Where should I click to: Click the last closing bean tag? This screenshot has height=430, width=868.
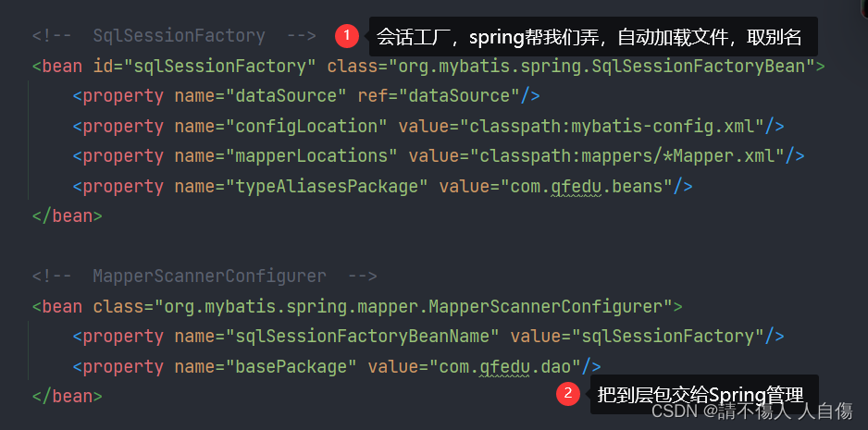pos(68,396)
